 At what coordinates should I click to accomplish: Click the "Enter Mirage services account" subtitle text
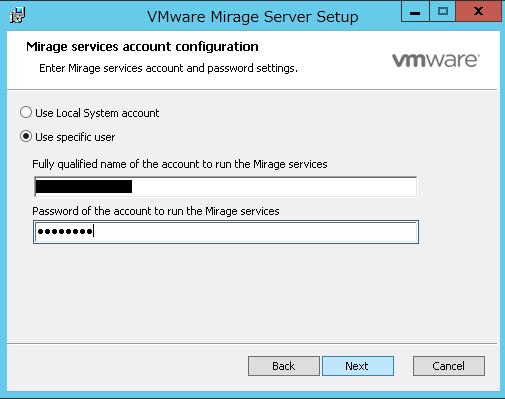click(x=168, y=68)
